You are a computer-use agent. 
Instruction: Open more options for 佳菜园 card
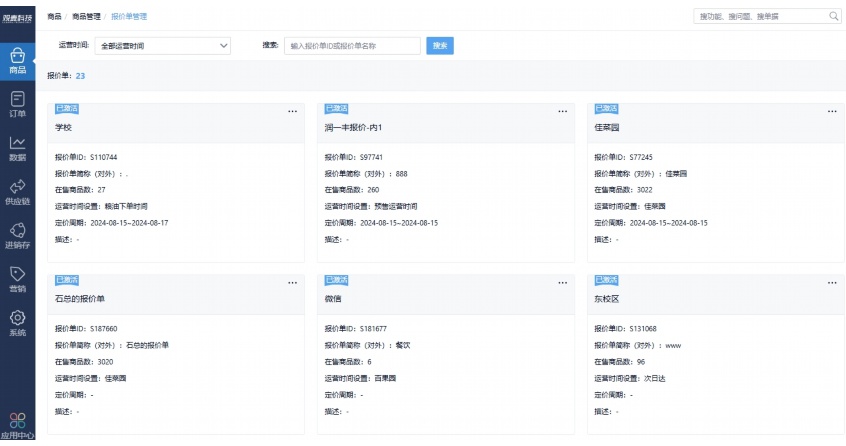point(832,112)
